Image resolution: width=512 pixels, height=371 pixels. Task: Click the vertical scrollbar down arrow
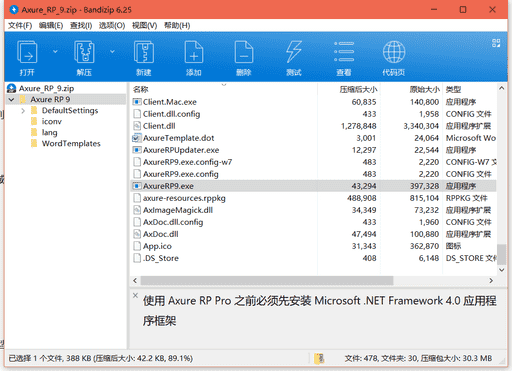501,270
